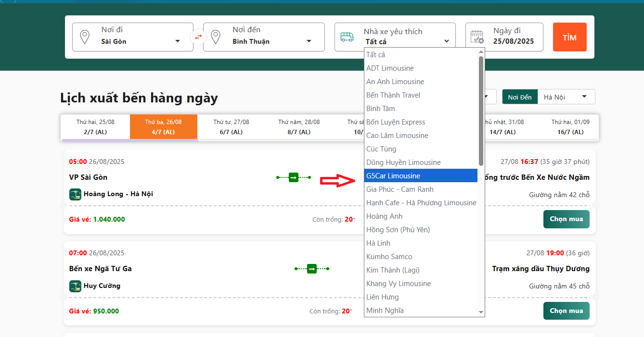This screenshot has height=337, width=644.
Task: Click the swap origin and destination icon
Action: tap(198, 37)
